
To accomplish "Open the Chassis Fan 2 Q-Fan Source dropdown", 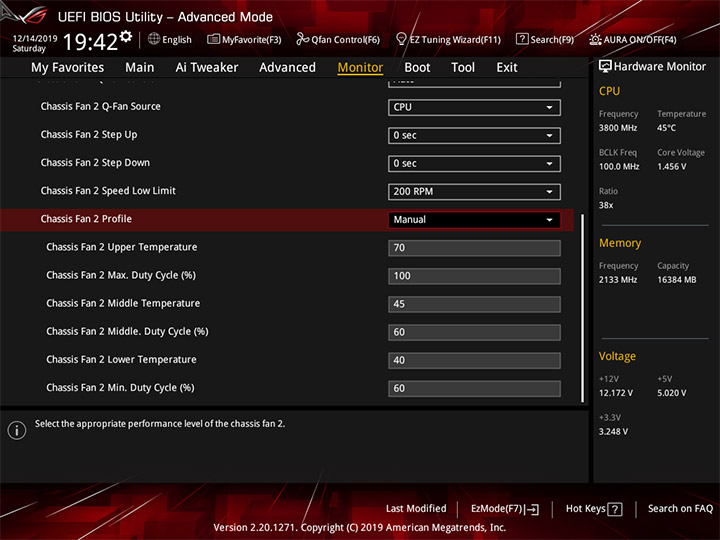I will pyautogui.click(x=474, y=107).
